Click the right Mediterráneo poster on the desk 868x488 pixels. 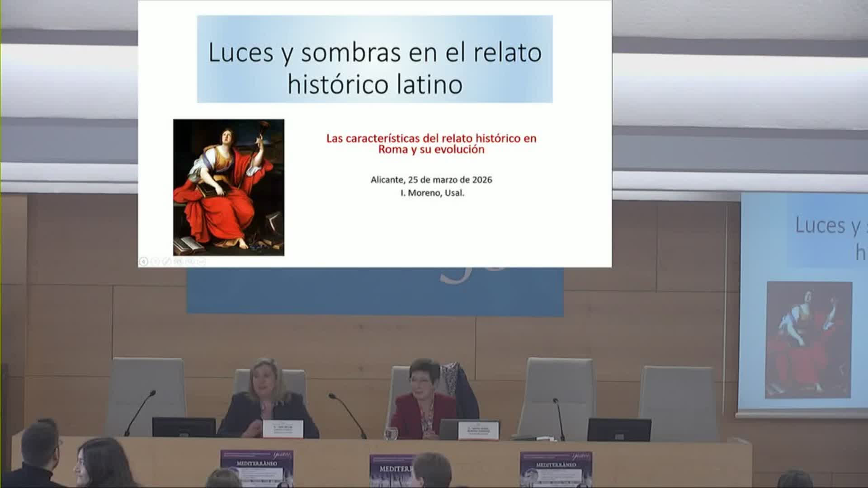[556, 468]
